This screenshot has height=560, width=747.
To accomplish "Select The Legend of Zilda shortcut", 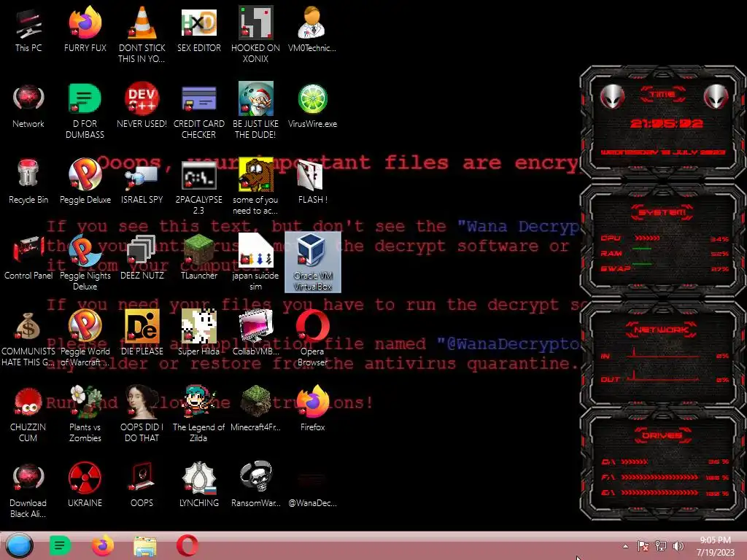I will pyautogui.click(x=198, y=413).
